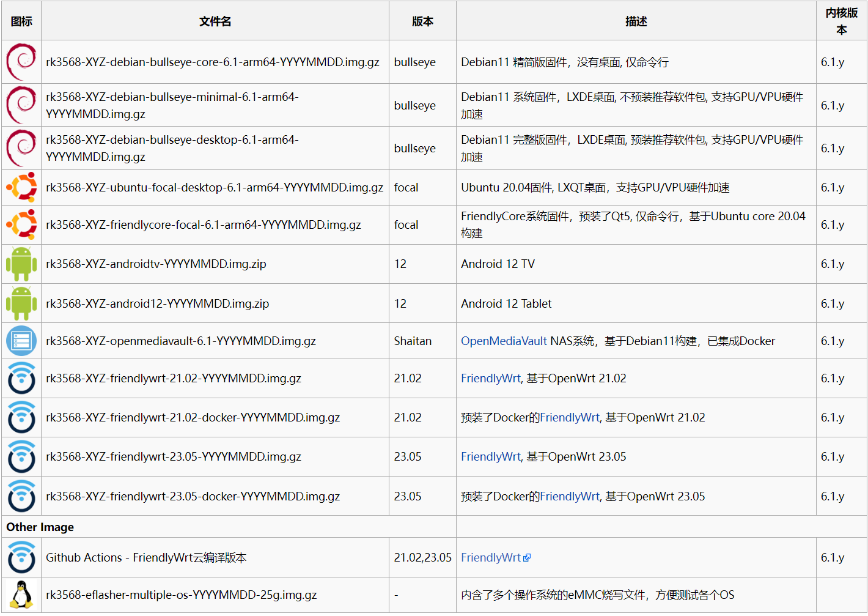Click the Other Image section heading
The image size is (868, 616).
click(x=40, y=527)
